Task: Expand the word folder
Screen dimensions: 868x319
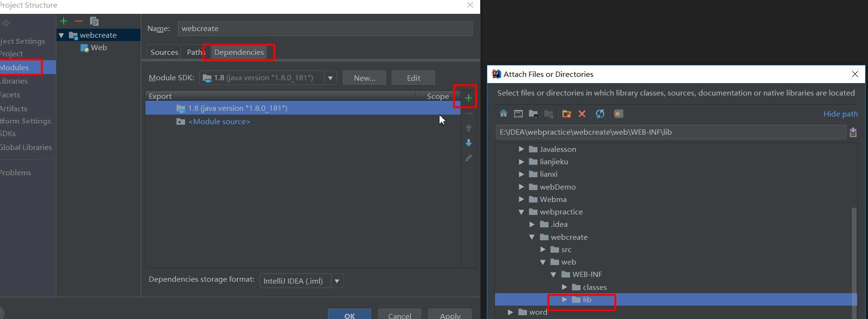Action: 510,312
